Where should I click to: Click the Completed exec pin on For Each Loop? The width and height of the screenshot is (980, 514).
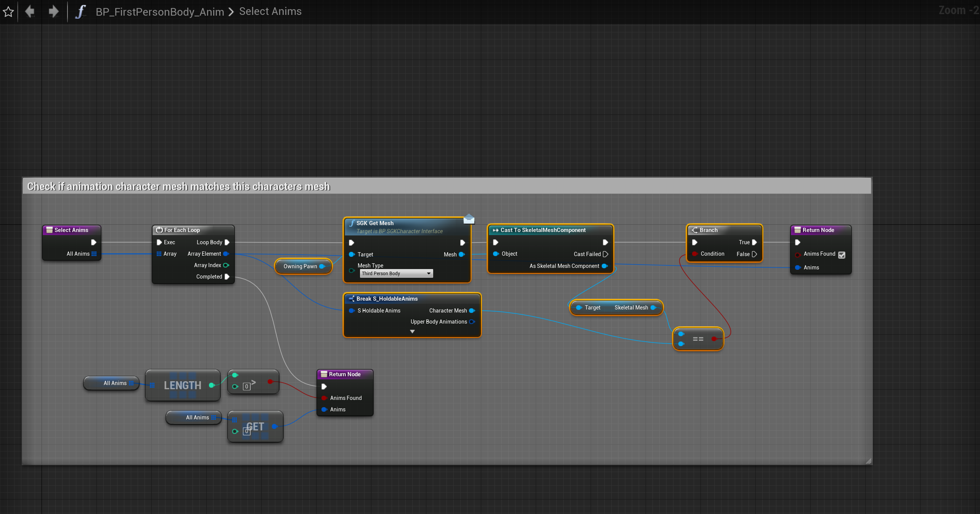point(227,277)
